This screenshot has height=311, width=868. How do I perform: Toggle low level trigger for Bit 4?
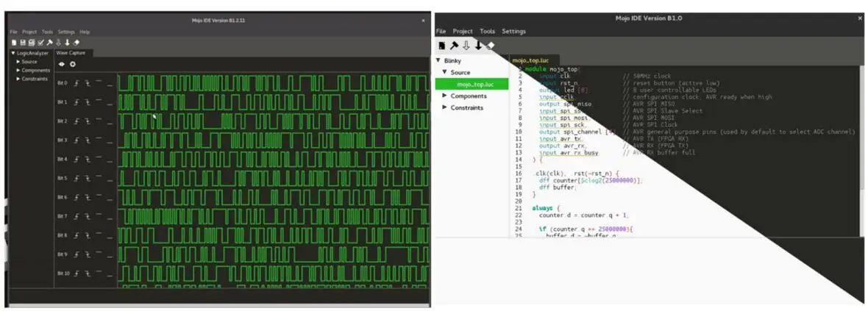[x=110, y=162]
